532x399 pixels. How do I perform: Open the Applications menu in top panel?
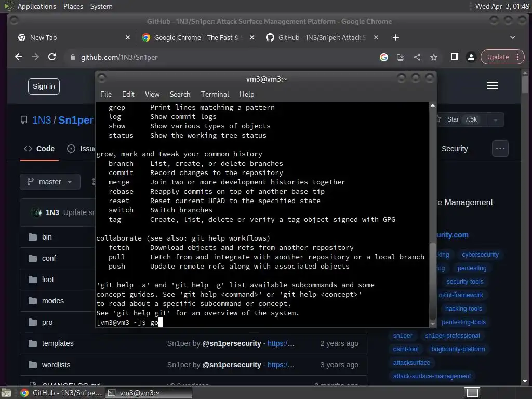pyautogui.click(x=37, y=6)
